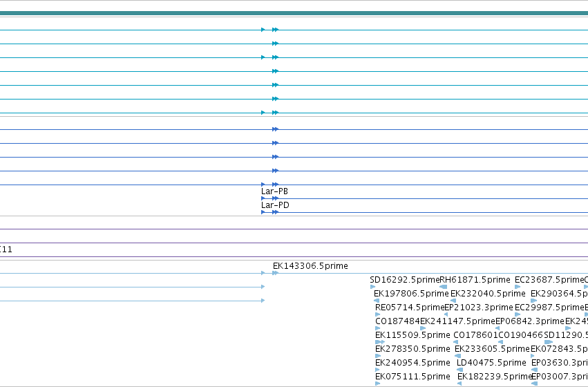Screen dimensions: 588x387
Task: Click the EP06842.3prime label
Action: [530, 321]
